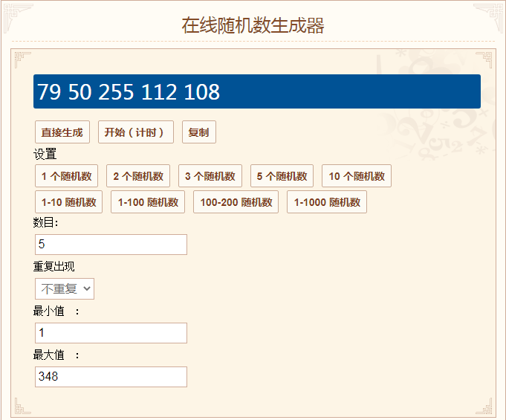The image size is (506, 420).
Task: Set range with 1-10 随机数 button
Action: coord(68,202)
